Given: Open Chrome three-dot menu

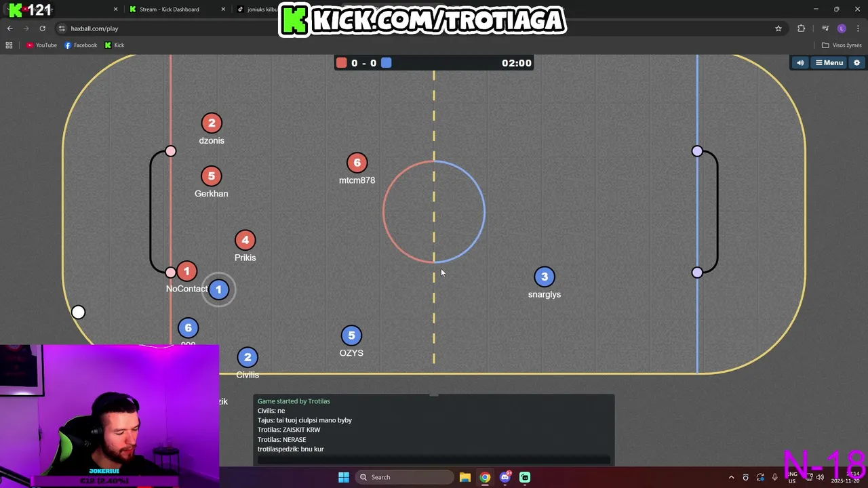Looking at the screenshot, I should [858, 28].
